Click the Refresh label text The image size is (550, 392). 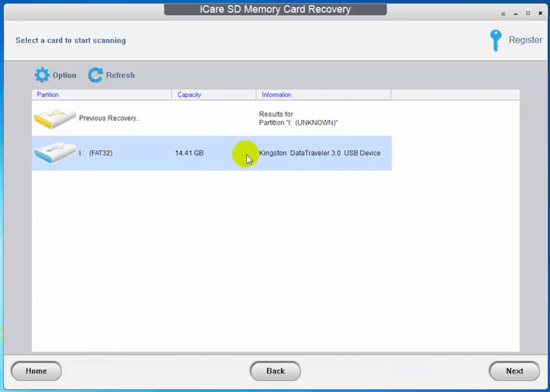coord(120,75)
